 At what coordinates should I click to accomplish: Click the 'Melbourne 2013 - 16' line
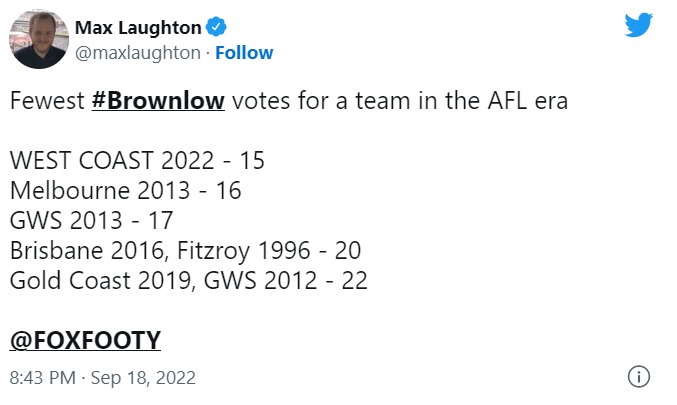tap(125, 190)
